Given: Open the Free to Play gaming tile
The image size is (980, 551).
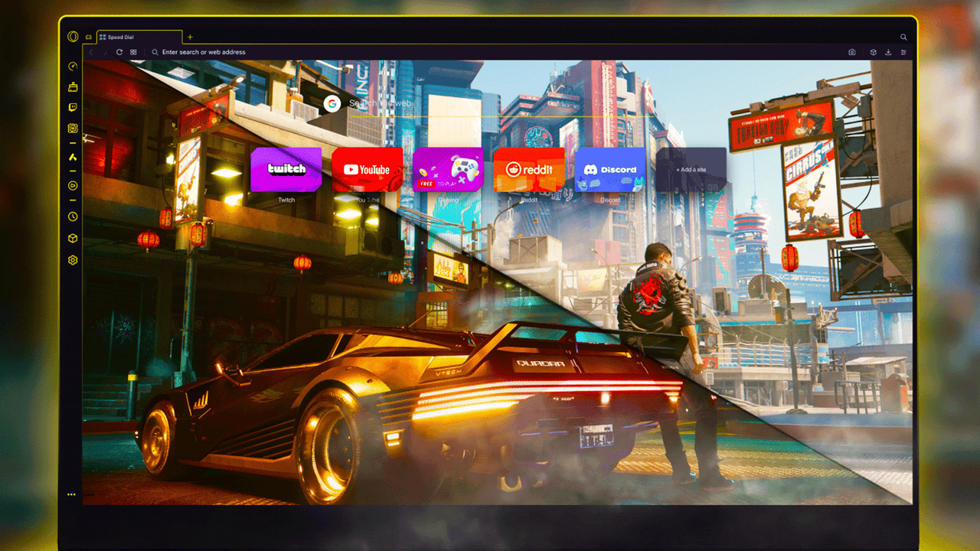Looking at the screenshot, I should point(448,169).
